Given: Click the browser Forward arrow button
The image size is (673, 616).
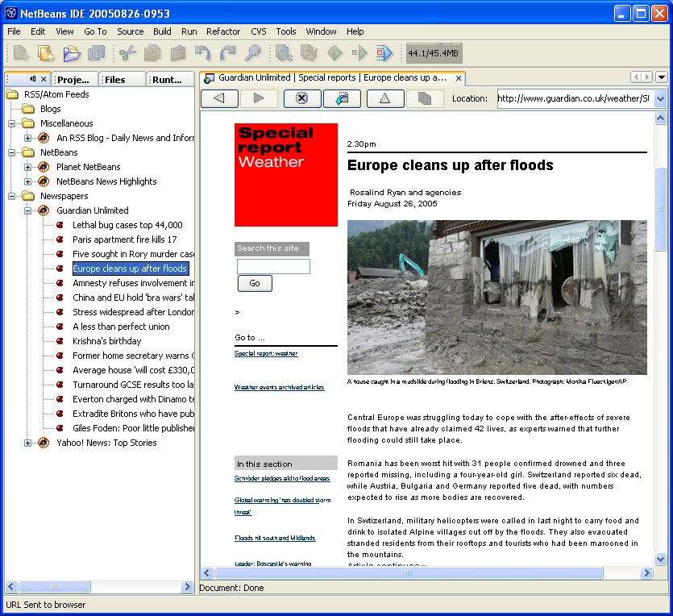Looking at the screenshot, I should [x=259, y=98].
